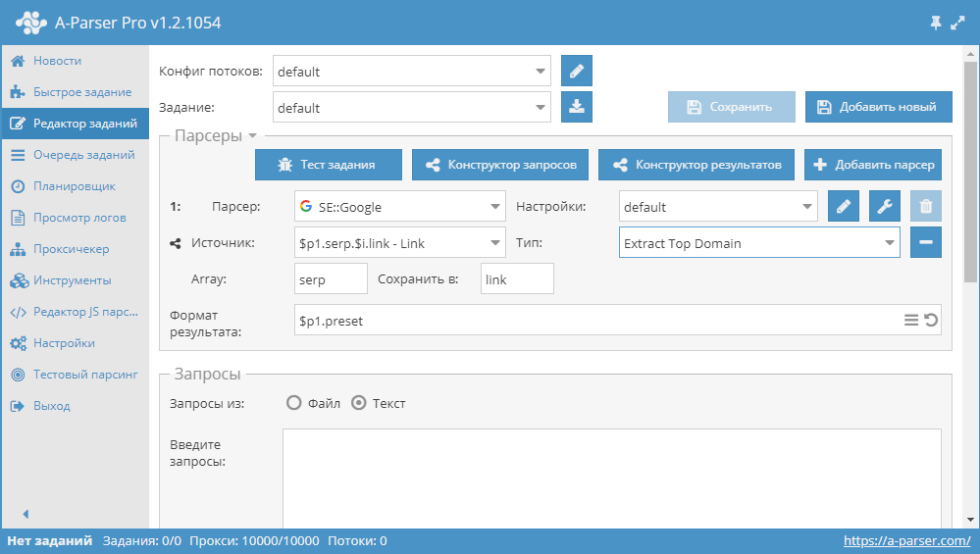Screen dimensions: 980x554
Task: Pin the window with pushpin icon
Action: point(936,24)
